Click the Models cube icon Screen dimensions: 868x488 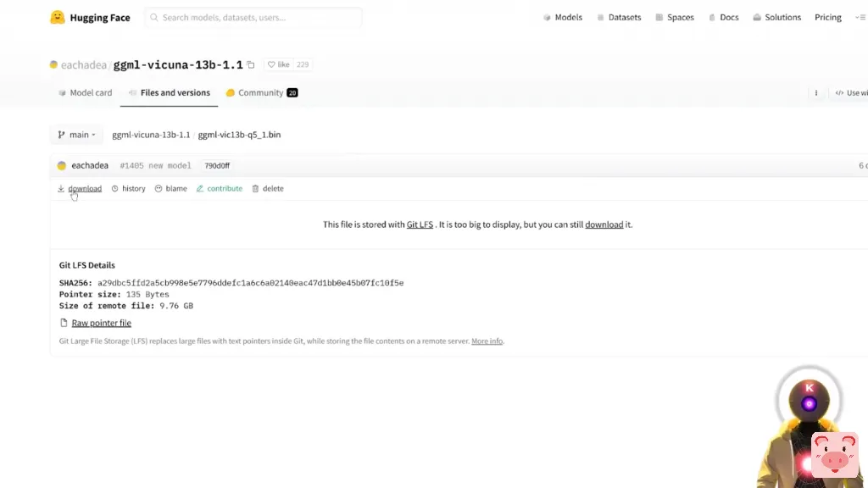[x=547, y=17]
